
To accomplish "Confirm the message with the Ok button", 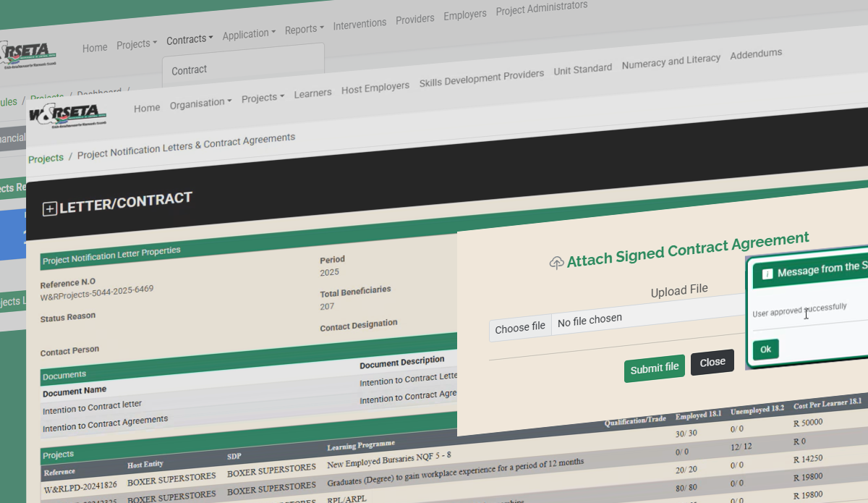I will click(765, 350).
